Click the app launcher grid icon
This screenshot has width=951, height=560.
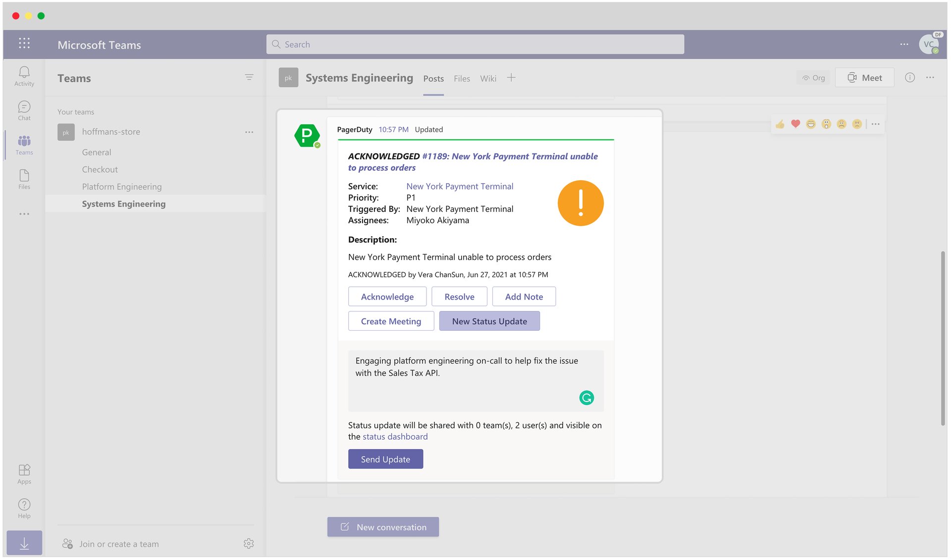(x=24, y=44)
